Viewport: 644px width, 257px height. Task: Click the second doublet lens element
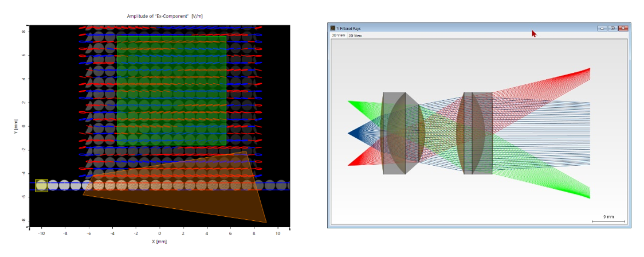[474, 133]
